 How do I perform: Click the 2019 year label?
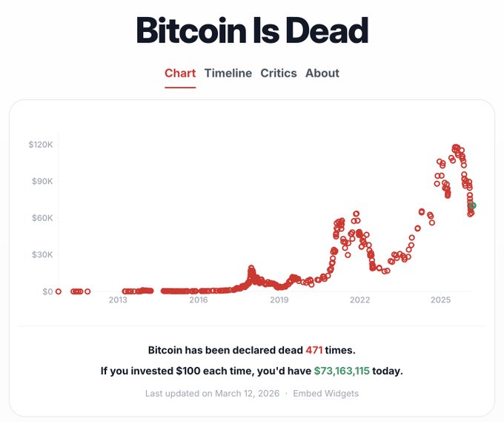[279, 300]
